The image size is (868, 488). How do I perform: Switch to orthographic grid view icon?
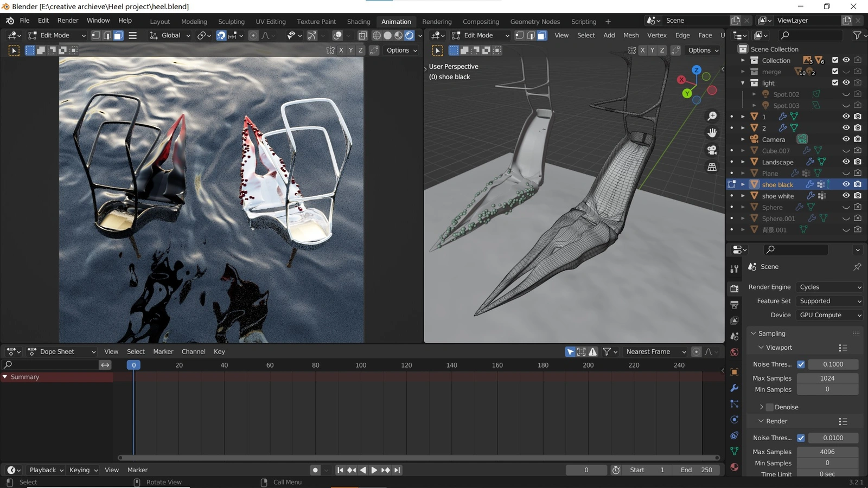pyautogui.click(x=712, y=167)
